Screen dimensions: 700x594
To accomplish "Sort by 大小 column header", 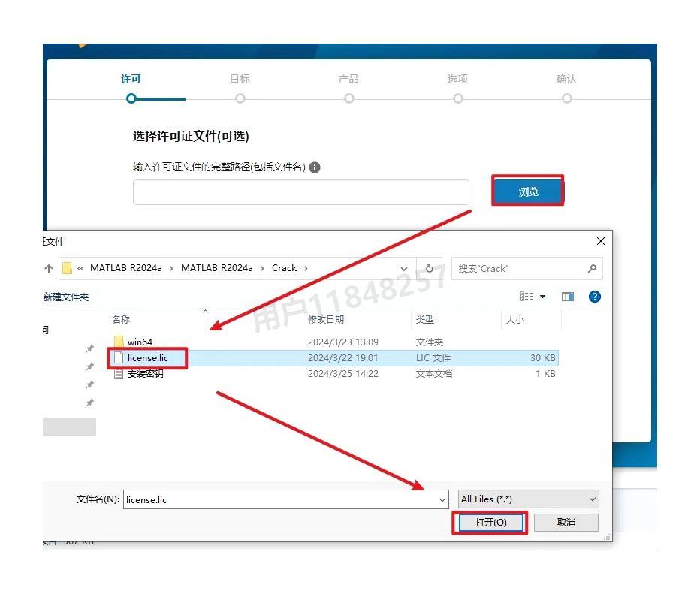I will tap(514, 320).
